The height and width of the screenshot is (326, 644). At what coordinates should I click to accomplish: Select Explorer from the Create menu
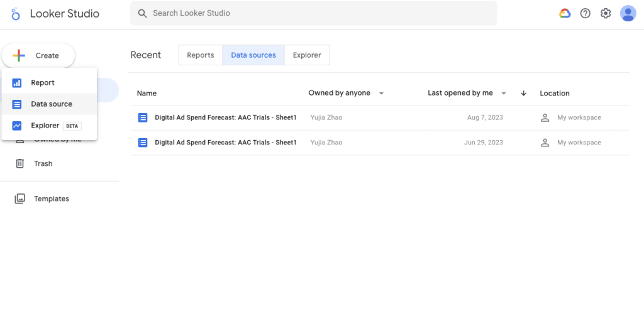pos(49,126)
